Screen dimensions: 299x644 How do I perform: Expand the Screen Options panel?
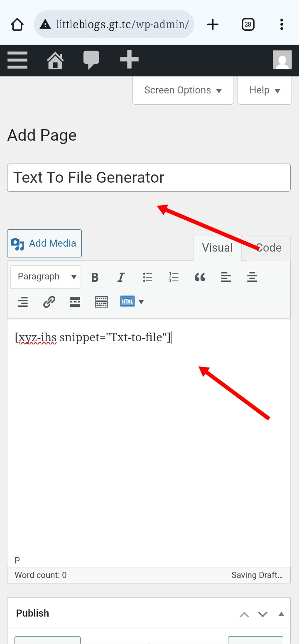coord(183,91)
